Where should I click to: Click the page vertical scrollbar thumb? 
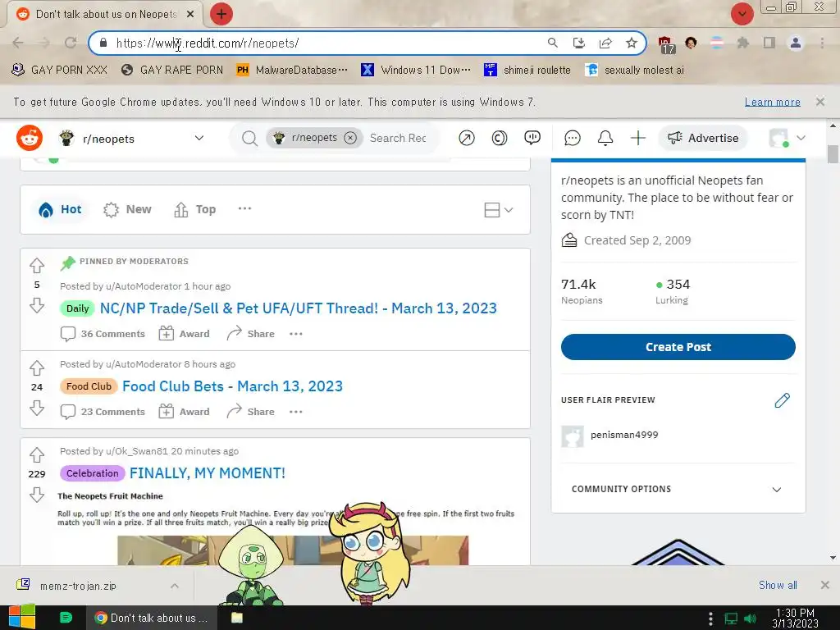coord(833,153)
